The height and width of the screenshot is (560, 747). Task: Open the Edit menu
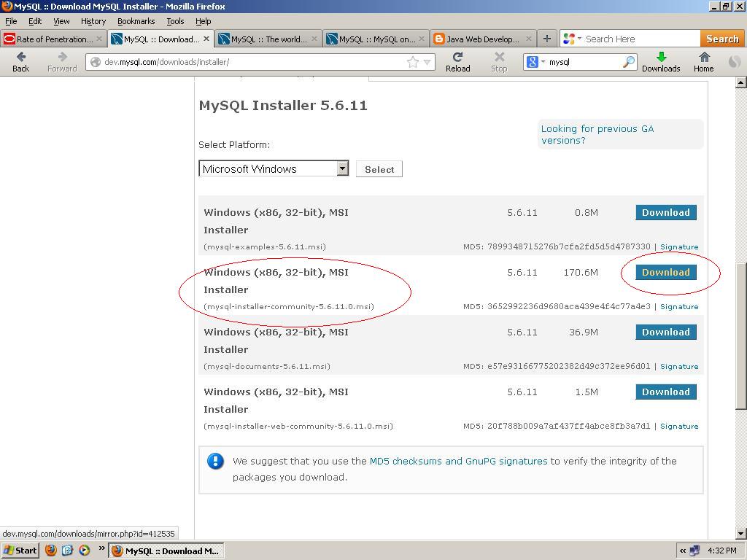coord(35,21)
